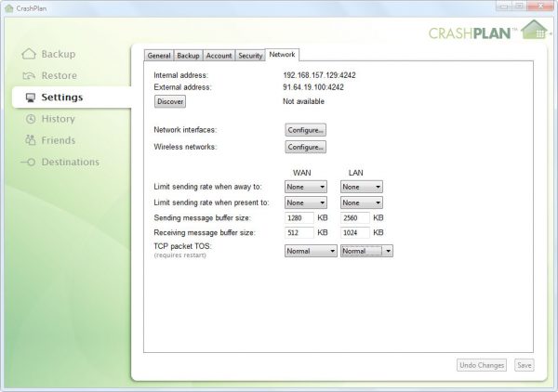Click LAN receiving buffer size field 1024

[x=355, y=233]
